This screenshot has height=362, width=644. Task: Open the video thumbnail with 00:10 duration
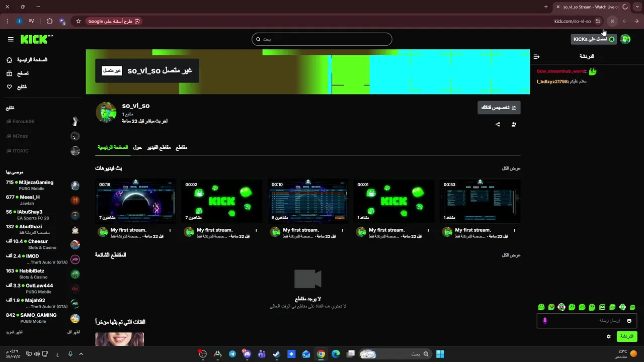tap(308, 201)
